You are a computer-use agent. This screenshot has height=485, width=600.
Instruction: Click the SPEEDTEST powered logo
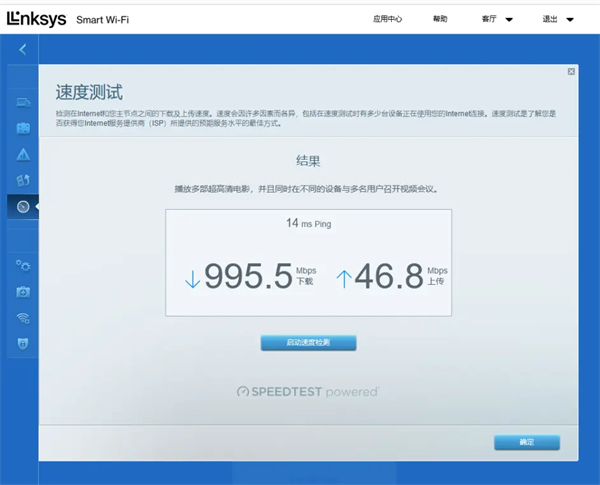pyautogui.click(x=308, y=391)
